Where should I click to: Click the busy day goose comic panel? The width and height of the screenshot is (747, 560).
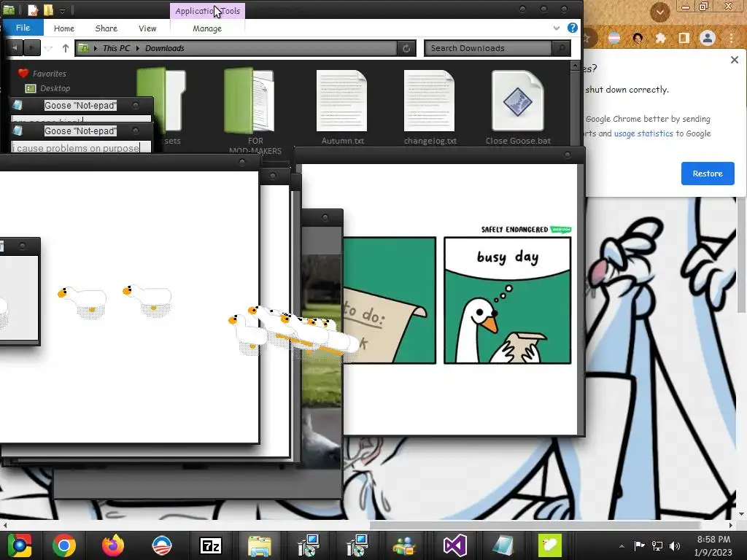(x=508, y=300)
